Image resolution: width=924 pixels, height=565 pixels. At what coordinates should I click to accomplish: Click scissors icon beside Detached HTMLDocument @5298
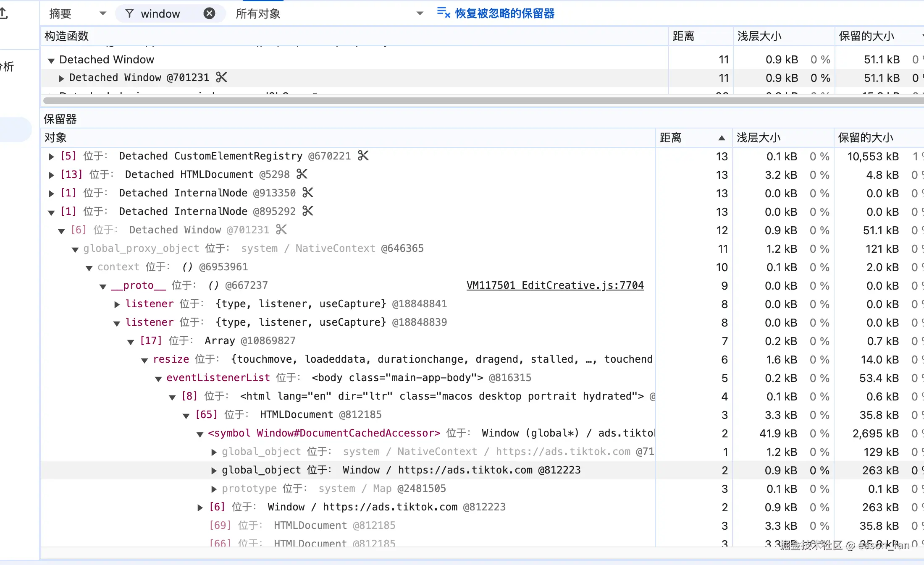[302, 174]
